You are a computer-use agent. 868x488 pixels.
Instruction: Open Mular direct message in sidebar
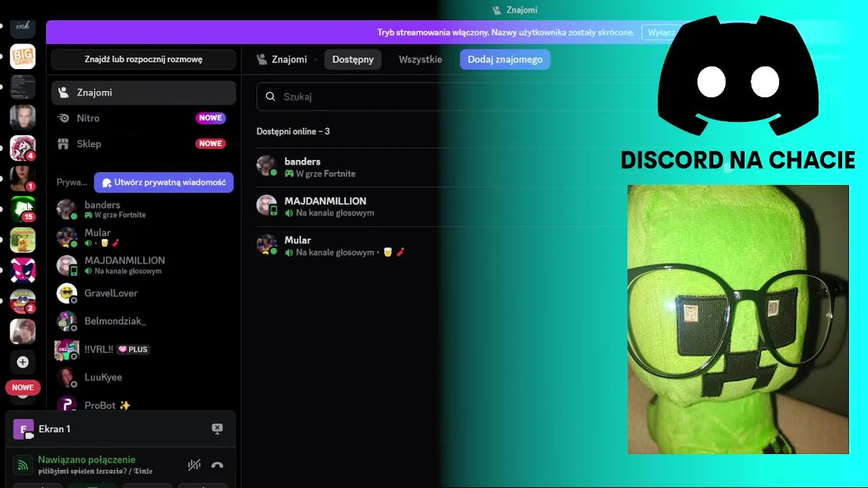tap(144, 237)
